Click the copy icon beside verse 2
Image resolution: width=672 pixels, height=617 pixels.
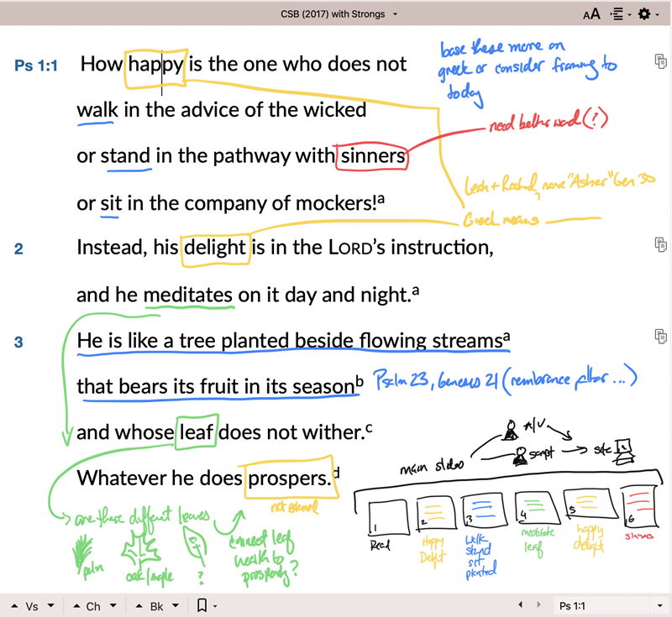pyautogui.click(x=661, y=243)
